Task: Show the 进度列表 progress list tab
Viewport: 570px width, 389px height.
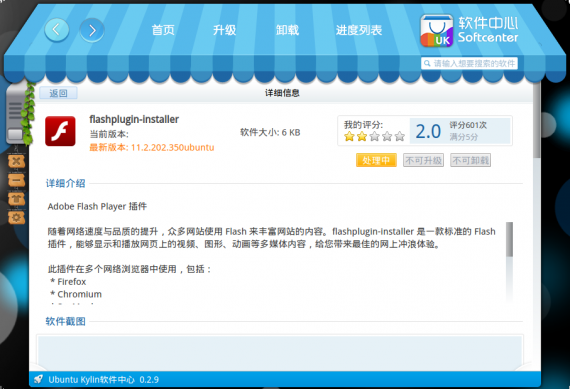Action: 359,30
